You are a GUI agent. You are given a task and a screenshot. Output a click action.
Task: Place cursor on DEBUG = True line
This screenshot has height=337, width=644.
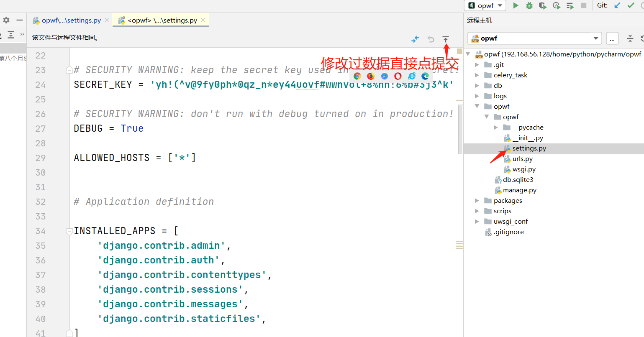pyautogui.click(x=109, y=128)
